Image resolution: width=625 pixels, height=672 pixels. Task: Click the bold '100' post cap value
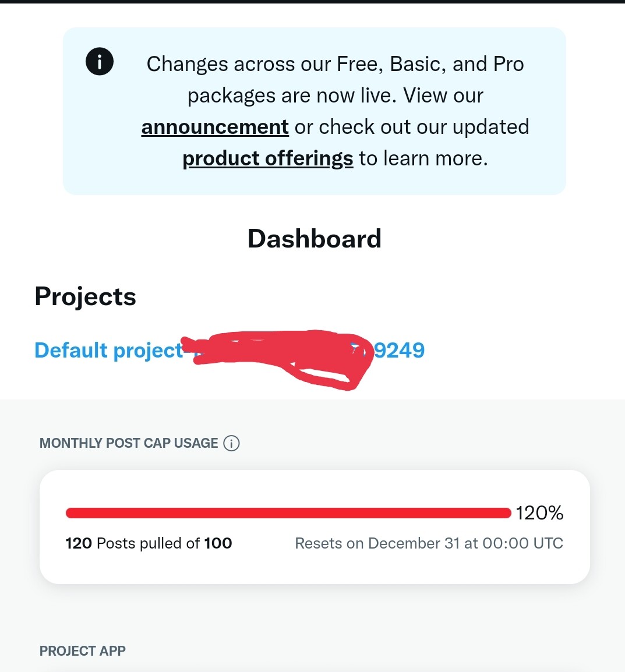(x=218, y=543)
